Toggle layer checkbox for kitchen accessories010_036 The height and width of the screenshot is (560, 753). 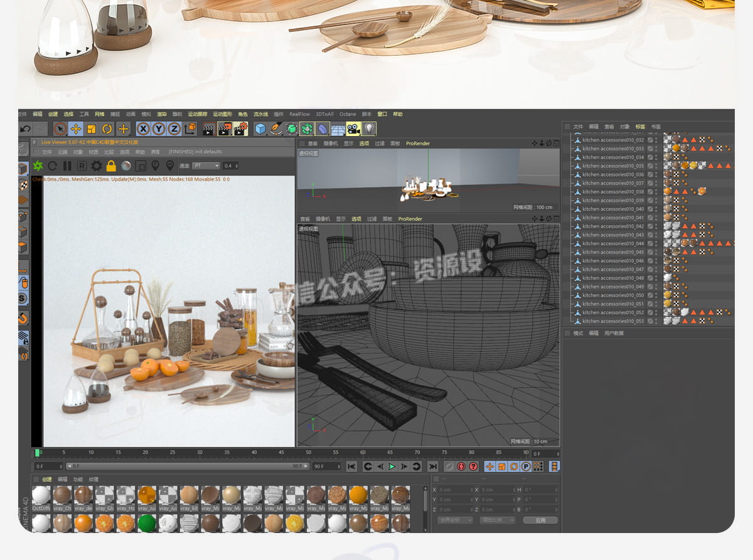(650, 174)
